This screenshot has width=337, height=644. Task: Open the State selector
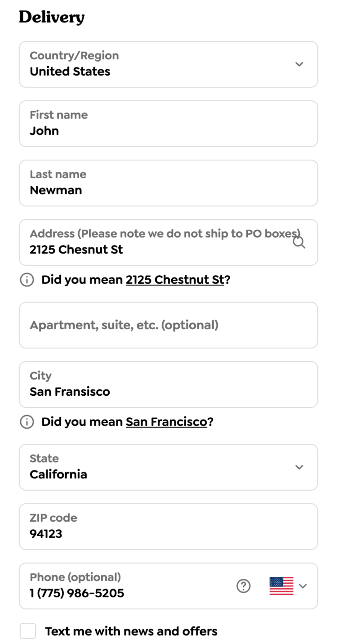pyautogui.click(x=299, y=467)
